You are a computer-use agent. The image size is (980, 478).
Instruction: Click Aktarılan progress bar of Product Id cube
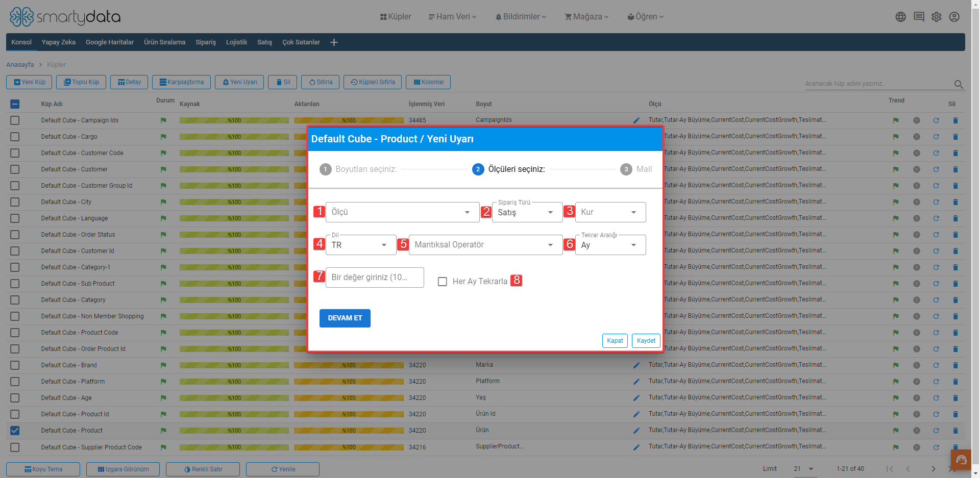click(x=349, y=414)
